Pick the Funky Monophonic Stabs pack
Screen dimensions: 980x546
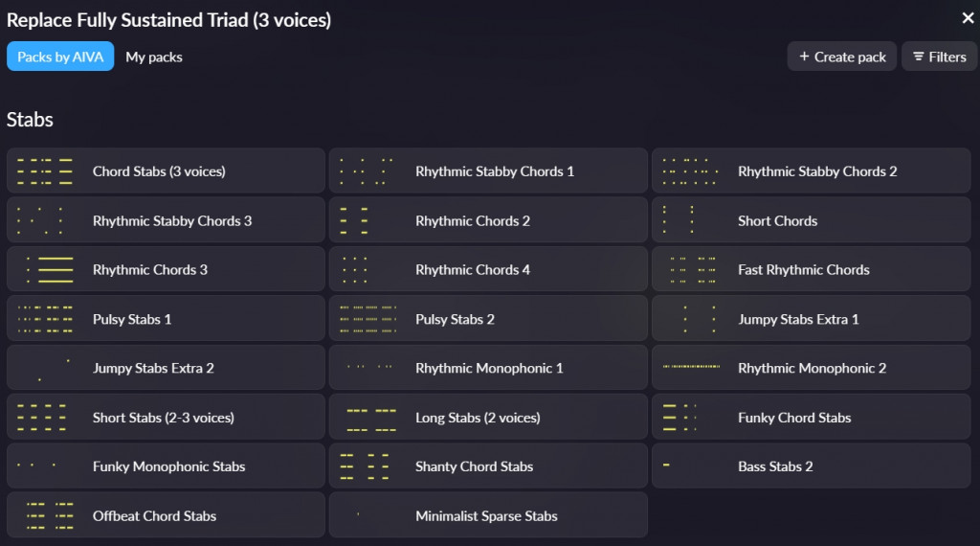(166, 466)
